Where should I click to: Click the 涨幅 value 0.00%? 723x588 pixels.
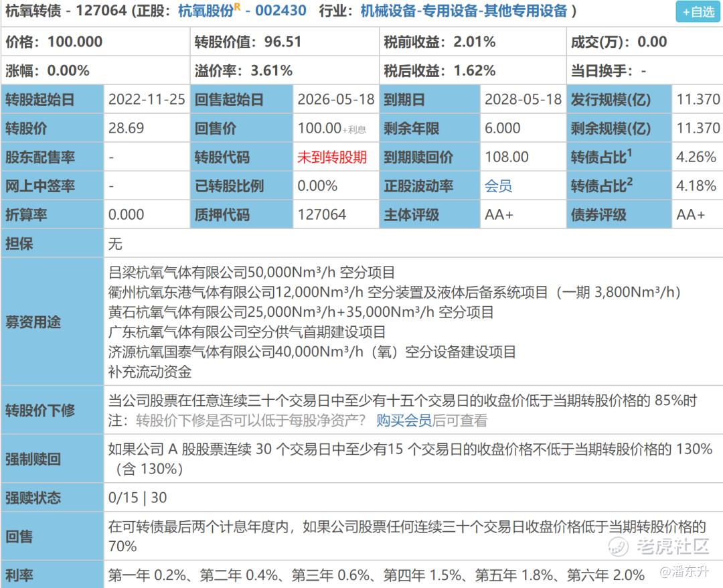(x=68, y=70)
